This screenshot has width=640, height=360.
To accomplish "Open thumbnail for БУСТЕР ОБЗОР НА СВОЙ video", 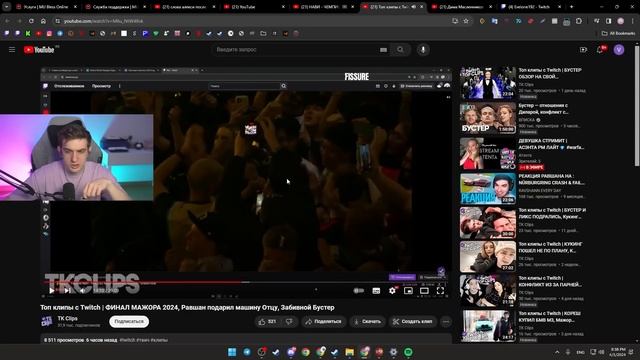I will coord(488,83).
